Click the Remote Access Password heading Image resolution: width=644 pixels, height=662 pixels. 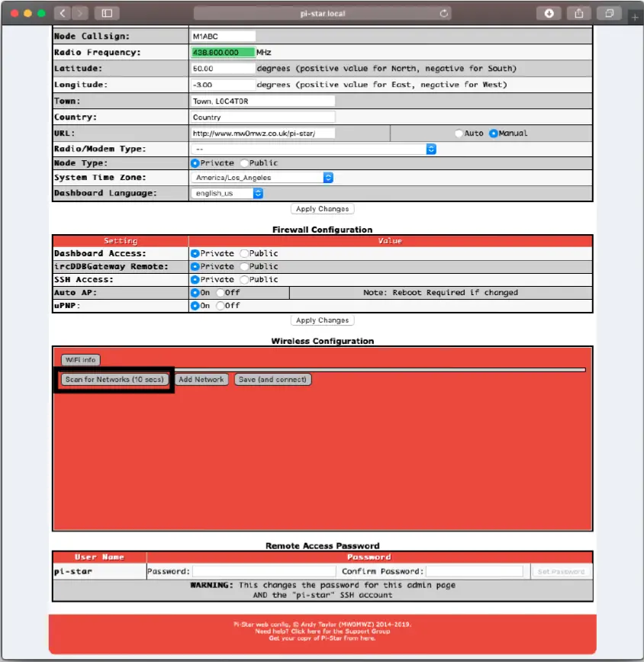[322, 546]
